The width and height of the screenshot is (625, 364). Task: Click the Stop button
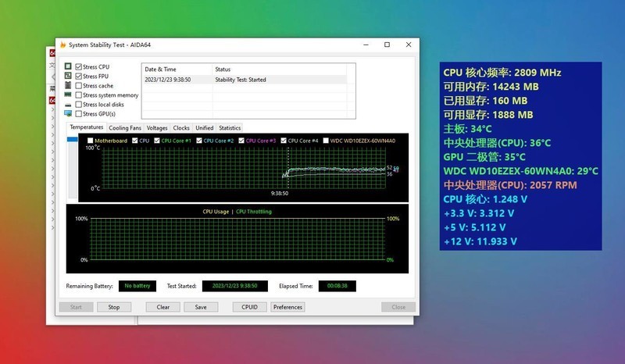(114, 307)
